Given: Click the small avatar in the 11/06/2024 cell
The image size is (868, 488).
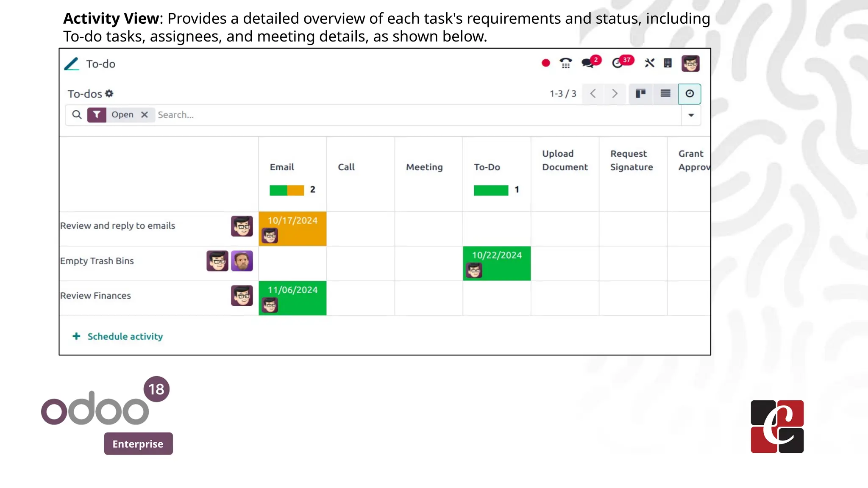Looking at the screenshot, I should coord(270,305).
